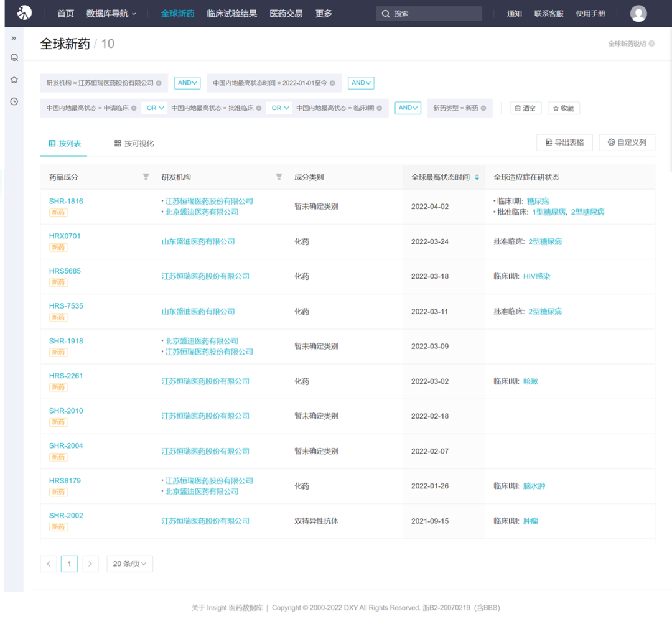Open 肿瘤 indication link
This screenshot has height=619, width=672.
point(531,521)
